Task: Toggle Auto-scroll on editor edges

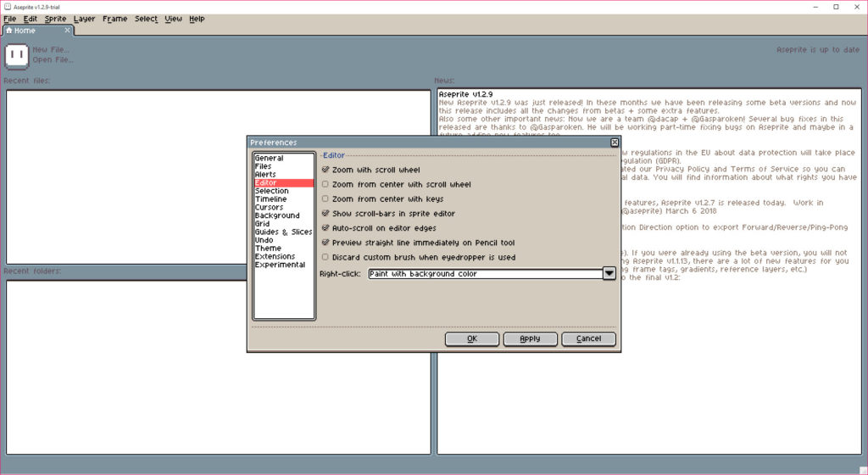Action: click(x=325, y=227)
